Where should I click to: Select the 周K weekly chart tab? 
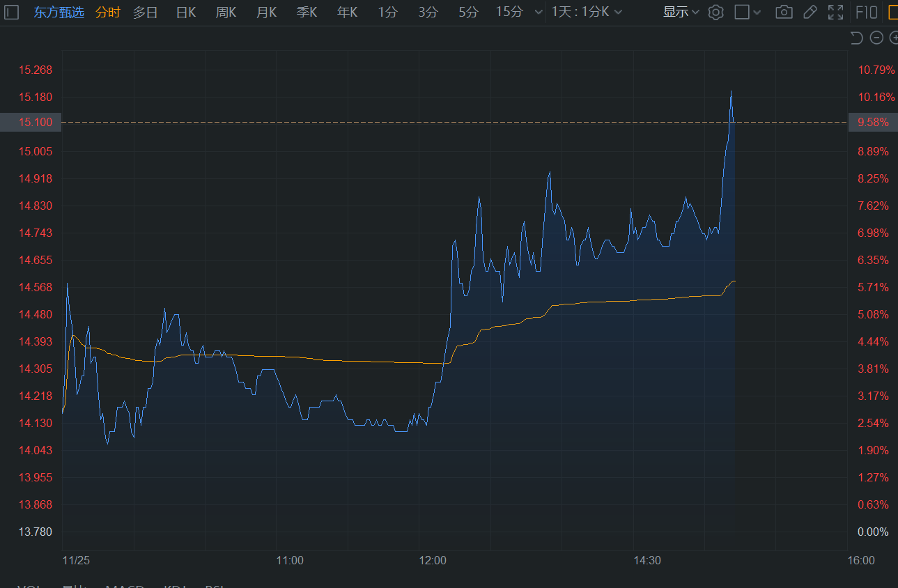226,12
